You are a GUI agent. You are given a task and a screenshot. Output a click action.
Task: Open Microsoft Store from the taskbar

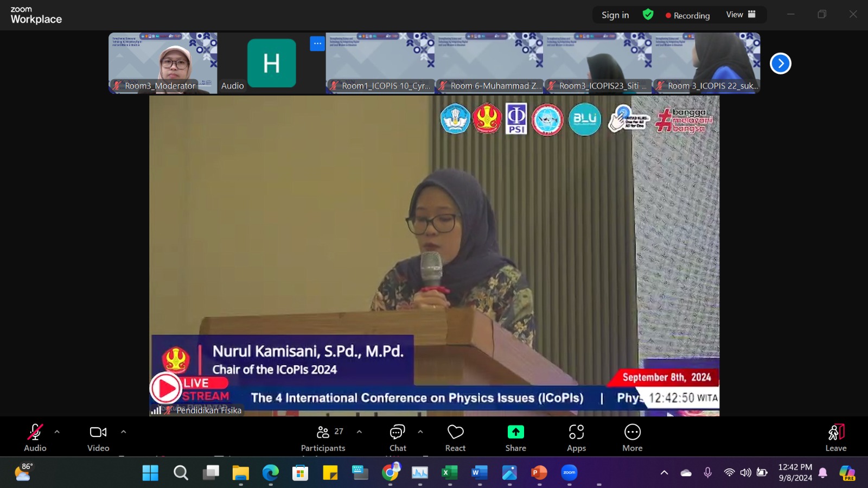pyautogui.click(x=300, y=473)
